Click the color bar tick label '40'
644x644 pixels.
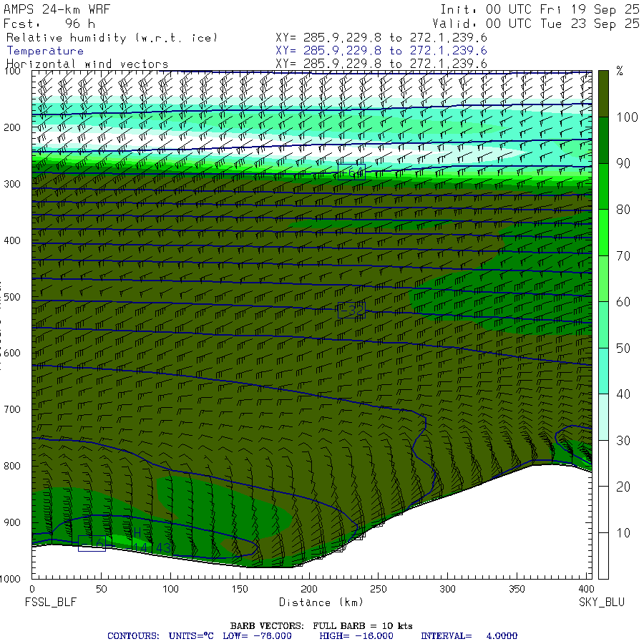click(x=623, y=394)
